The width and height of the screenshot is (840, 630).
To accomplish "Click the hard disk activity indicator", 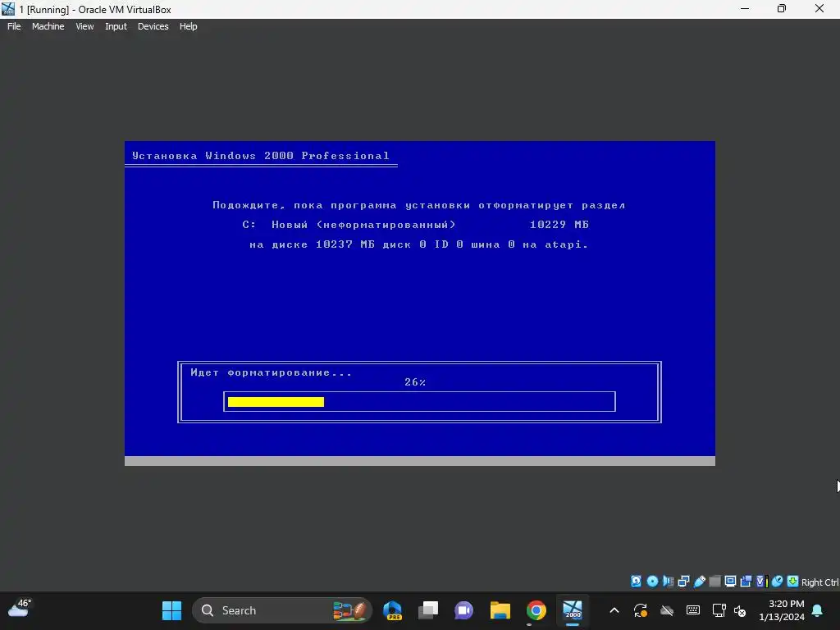I will click(x=636, y=582).
